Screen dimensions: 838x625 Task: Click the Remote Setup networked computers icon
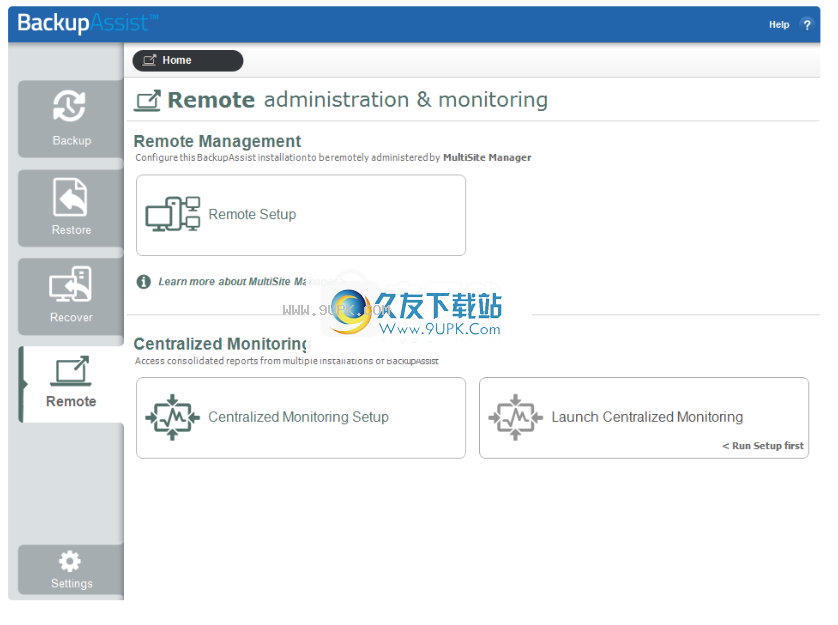coord(173,214)
